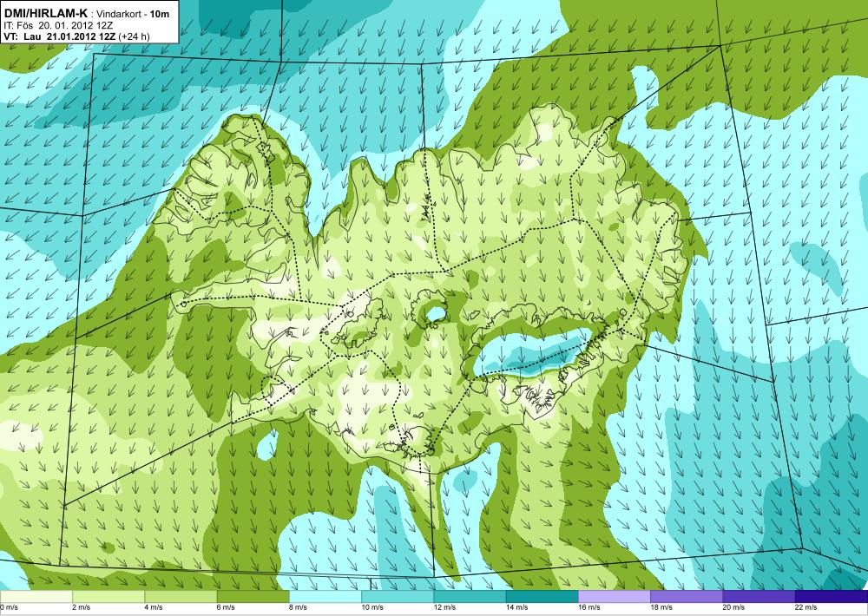Image resolution: width=868 pixels, height=616 pixels.
Task: Select the swatch between 10 and 12 m/s
Action: coord(398,597)
